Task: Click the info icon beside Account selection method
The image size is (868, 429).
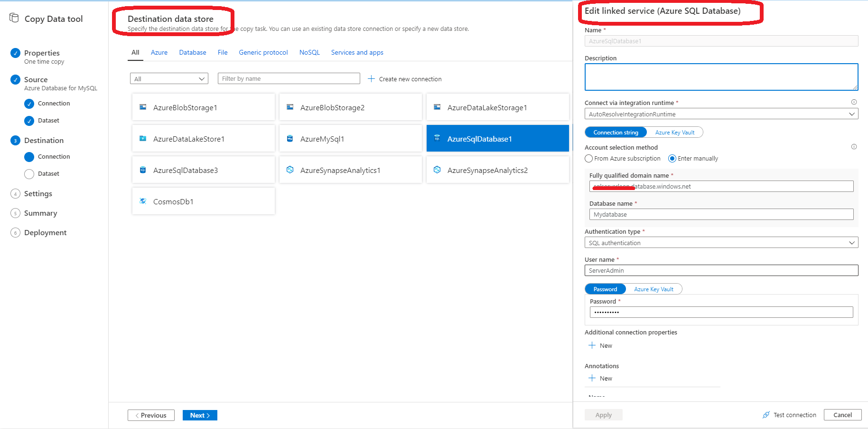Action: [x=854, y=147]
